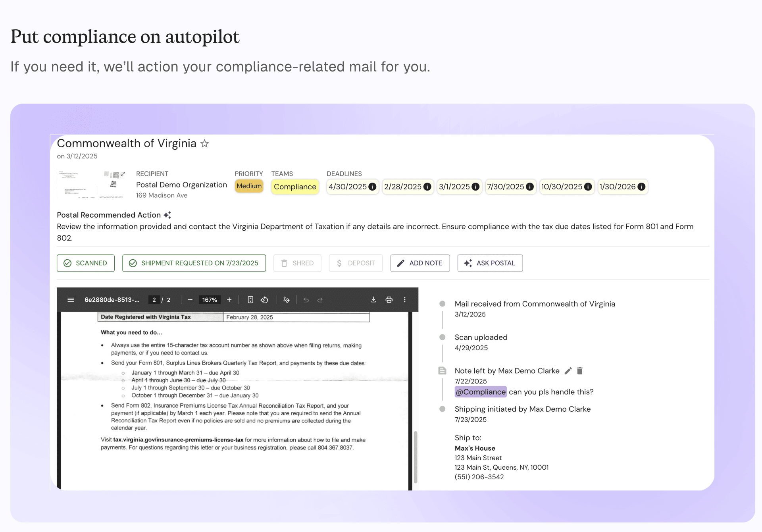The image size is (762, 532).
Task: Click the PDF page number field
Action: (154, 300)
